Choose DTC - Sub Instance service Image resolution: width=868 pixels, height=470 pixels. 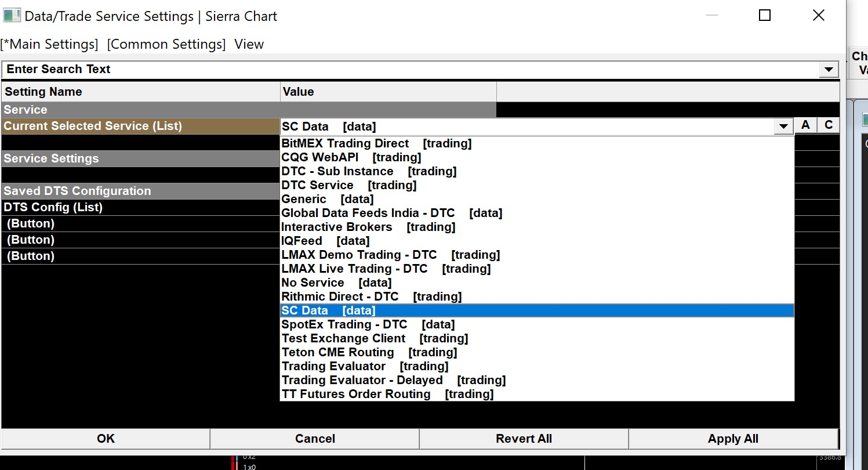537,171
